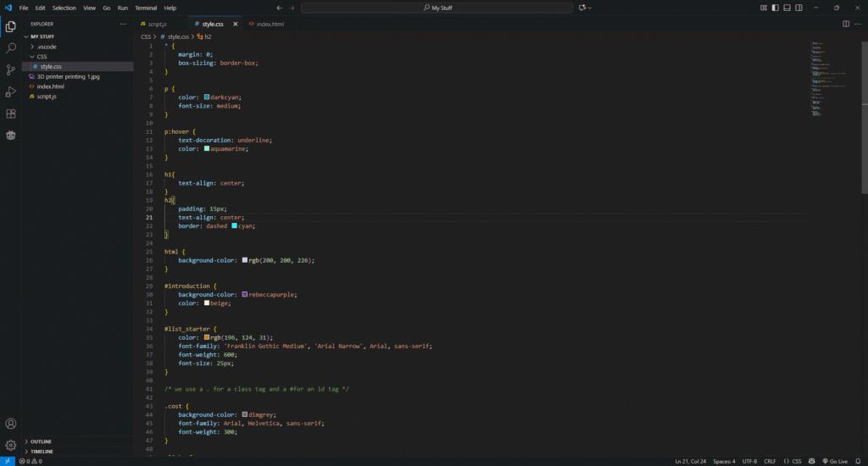Change indentation via Spaces: 4

click(723, 461)
